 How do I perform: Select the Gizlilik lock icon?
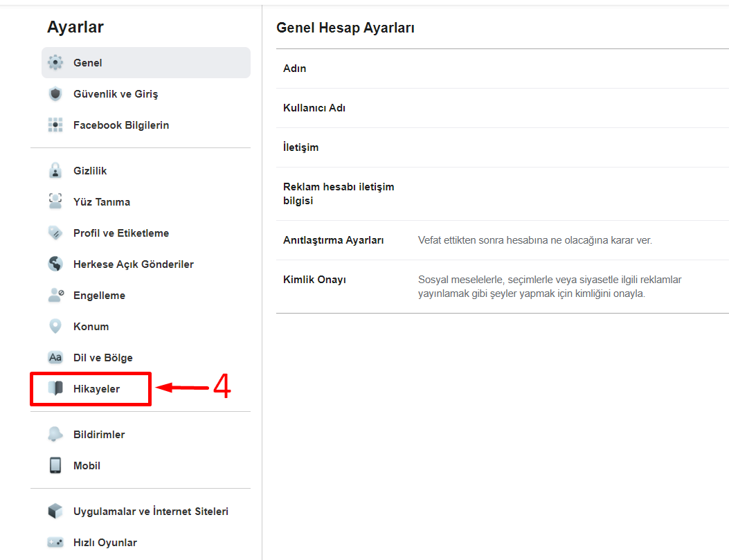tap(55, 171)
